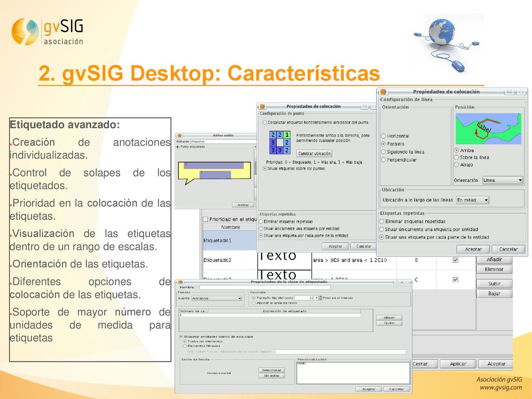Toggle Prioridad en el etiquetado checkbox
This screenshot has width=532, height=399.
coord(205,220)
